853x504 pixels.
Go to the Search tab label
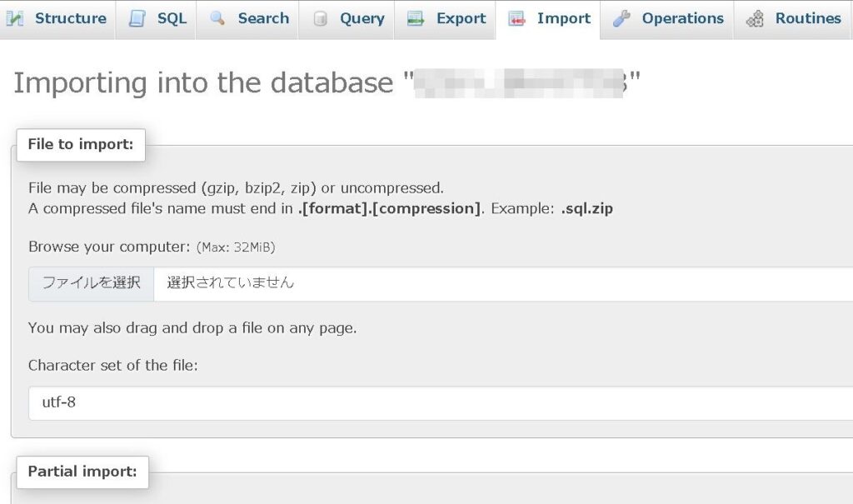coord(263,18)
